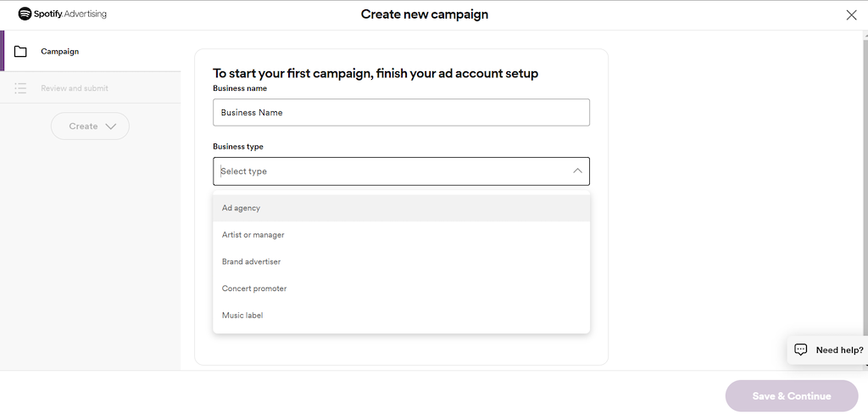
Task: Select Artist or manager option
Action: click(x=401, y=235)
